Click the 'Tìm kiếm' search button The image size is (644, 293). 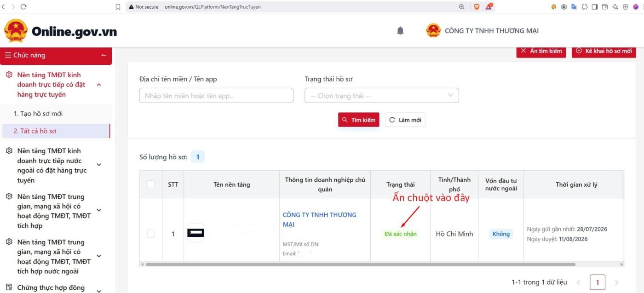point(358,120)
